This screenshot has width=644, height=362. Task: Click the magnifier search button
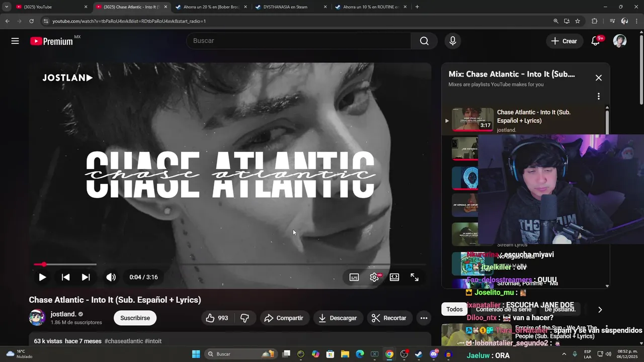coord(424,41)
